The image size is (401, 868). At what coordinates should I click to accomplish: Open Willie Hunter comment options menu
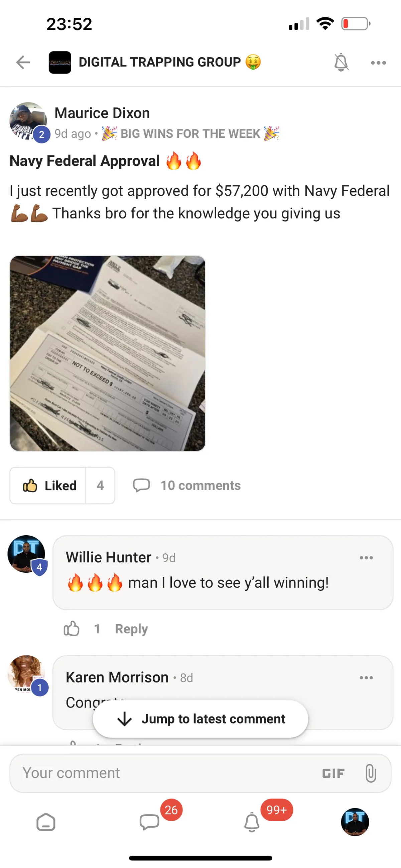366,558
